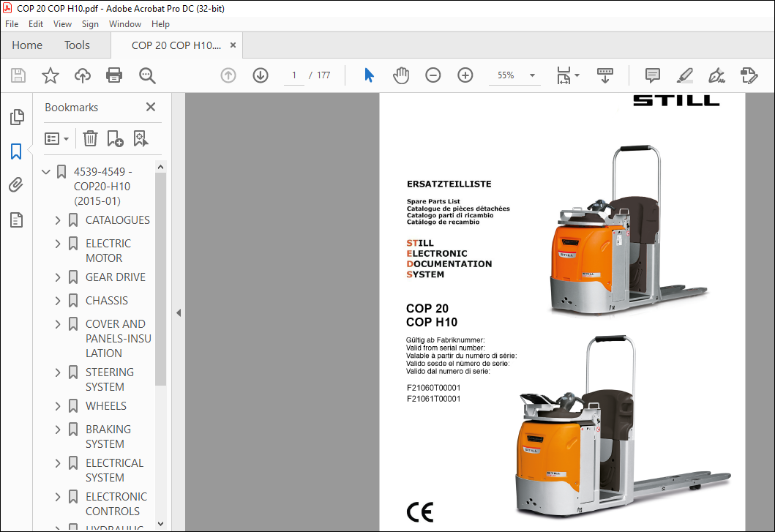Open Page Thumbnails panel
775x532 pixels.
point(16,116)
